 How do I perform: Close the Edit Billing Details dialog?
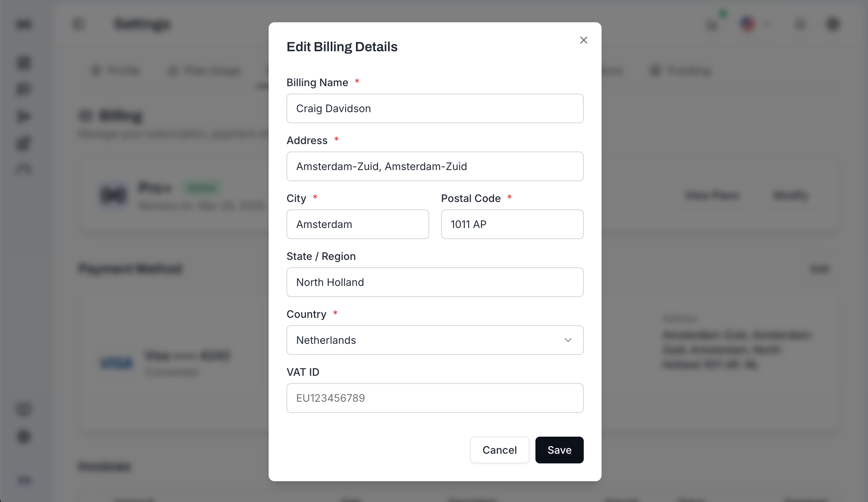point(583,40)
